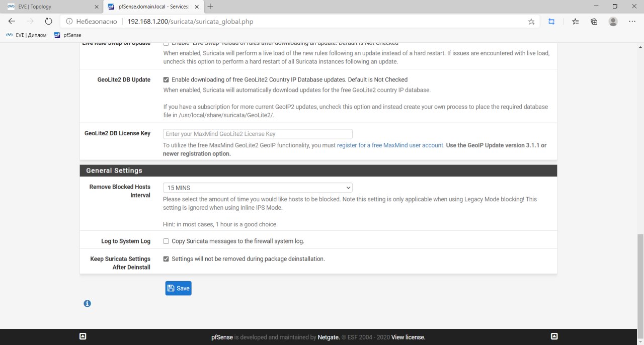
Task: Uncheck Settings will not be removed checkbox
Action: (x=166, y=258)
